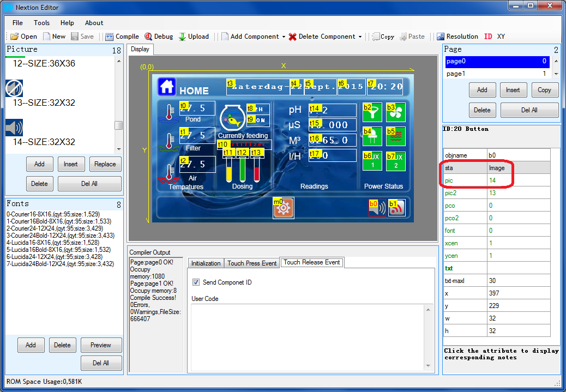Image resolution: width=566 pixels, height=392 pixels.
Task: Click Add in the Page panel
Action: coord(482,90)
